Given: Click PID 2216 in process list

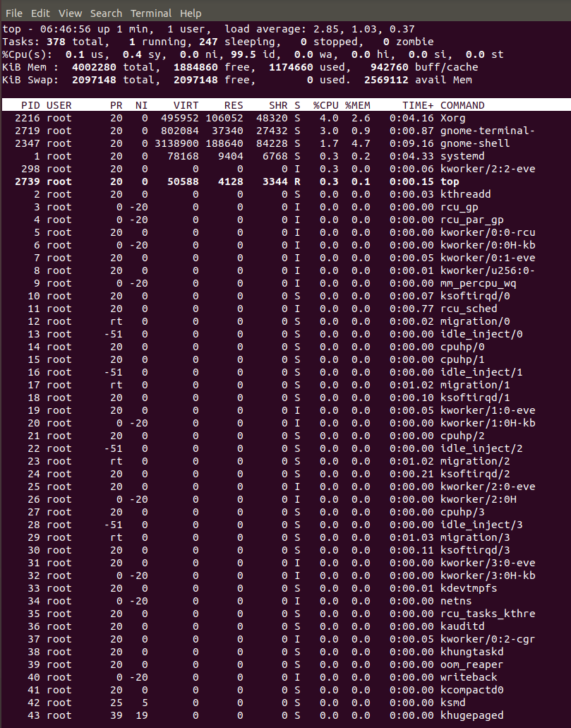Looking at the screenshot, I should [28, 118].
